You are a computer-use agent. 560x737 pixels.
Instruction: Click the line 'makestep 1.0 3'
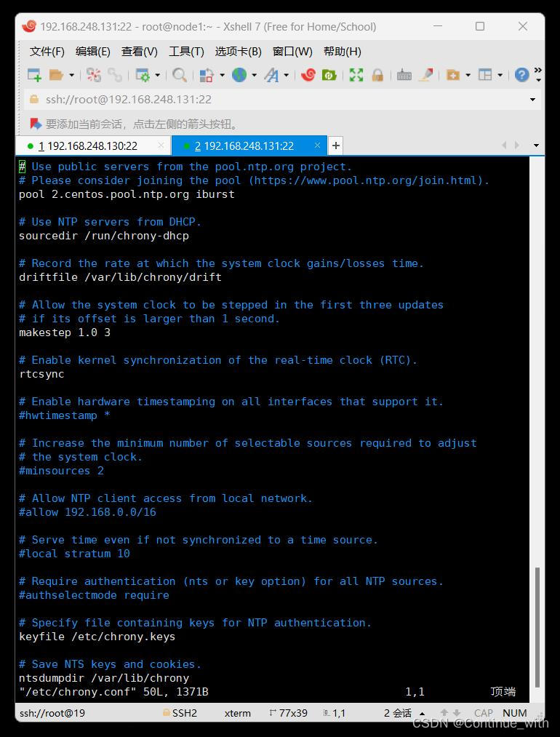click(x=64, y=332)
